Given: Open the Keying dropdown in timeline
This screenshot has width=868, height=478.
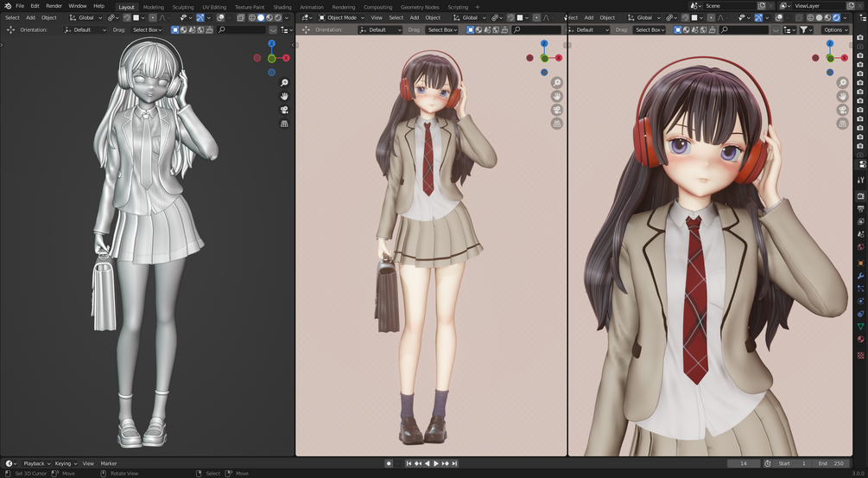Looking at the screenshot, I should pos(66,463).
